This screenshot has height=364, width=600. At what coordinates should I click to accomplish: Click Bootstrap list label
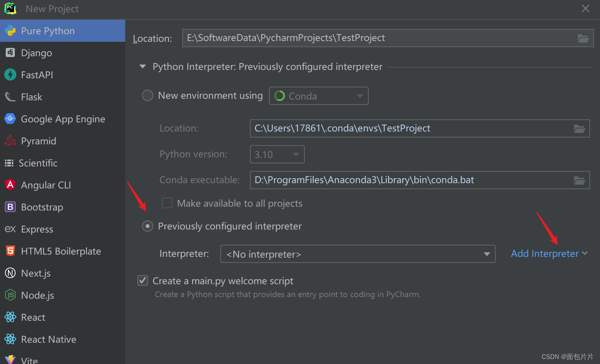point(42,207)
